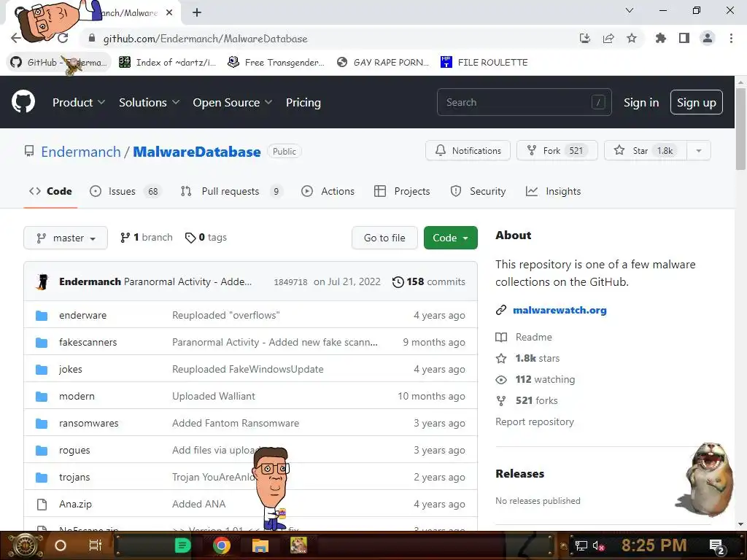Open the master branch dropdown
Screen dimensions: 747x560
point(66,238)
